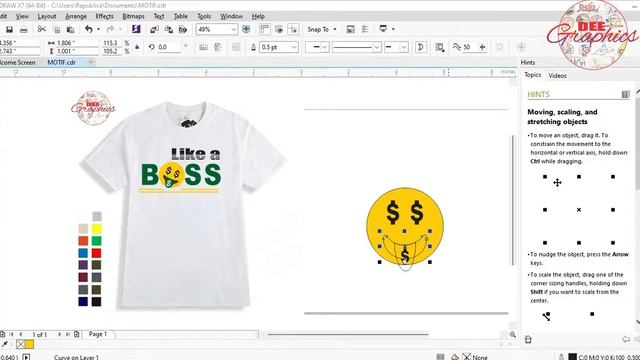Viewport: 640px width, 360px height.
Task: Click the next page arrow
Action: click(60, 334)
